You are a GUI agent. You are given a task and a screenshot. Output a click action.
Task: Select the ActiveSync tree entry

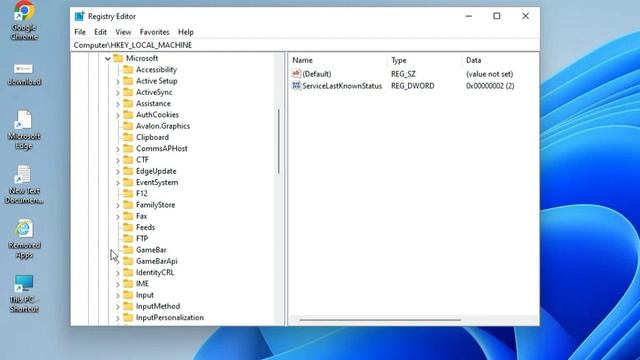pyautogui.click(x=154, y=92)
